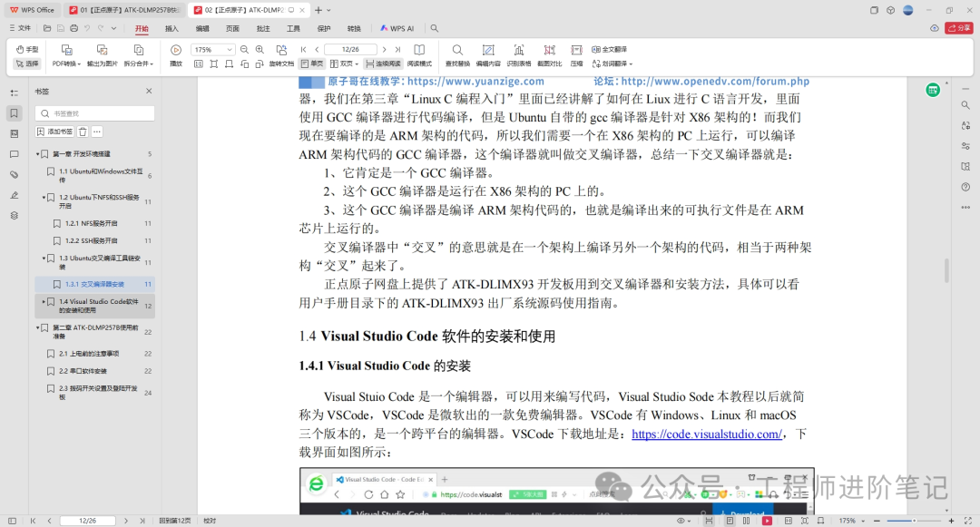
Task: Open the Compress (压缩) tool
Action: (577, 55)
